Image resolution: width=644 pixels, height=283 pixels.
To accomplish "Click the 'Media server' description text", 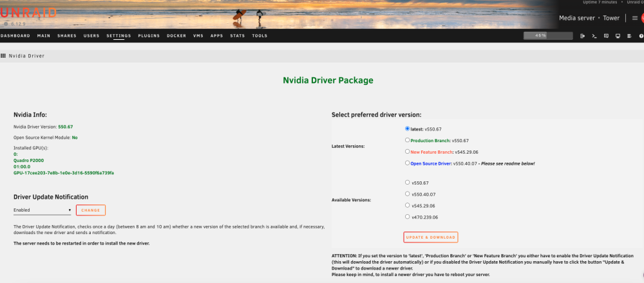I will click(577, 18).
